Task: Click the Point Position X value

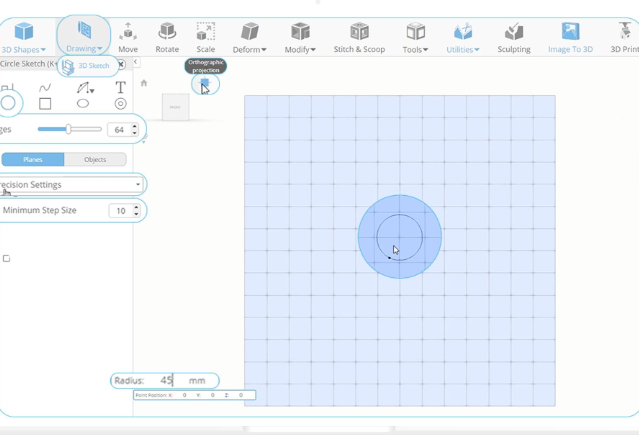Action: click(x=184, y=395)
